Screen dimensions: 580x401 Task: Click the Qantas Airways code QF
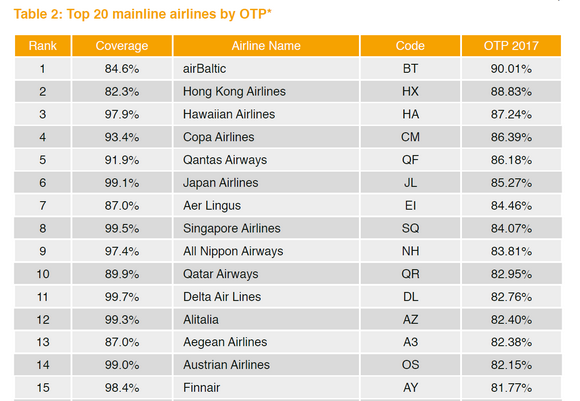click(x=410, y=160)
